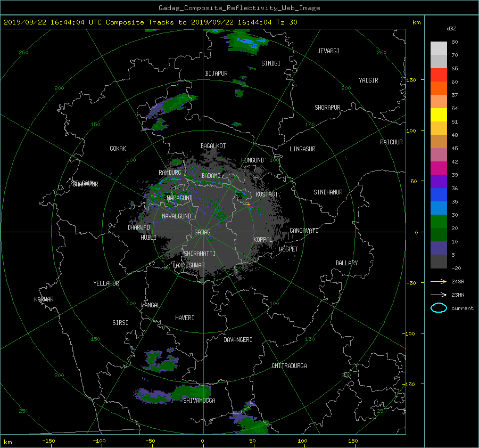Click the Gadag_Composite_Reflectivity_Web_Image title text

(x=239, y=8)
